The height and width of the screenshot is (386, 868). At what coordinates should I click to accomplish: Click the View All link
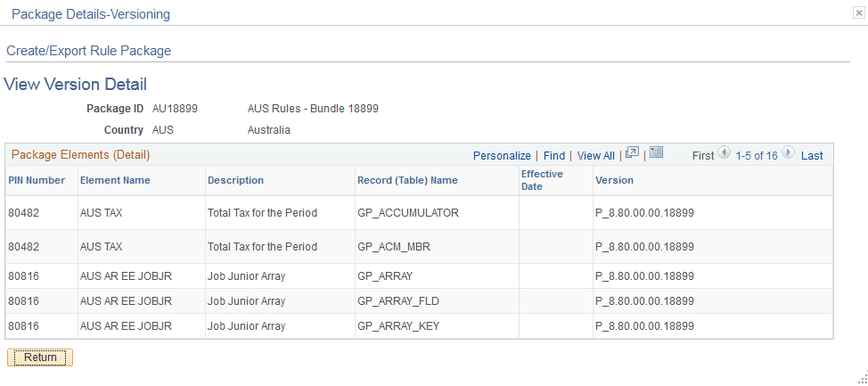(595, 156)
